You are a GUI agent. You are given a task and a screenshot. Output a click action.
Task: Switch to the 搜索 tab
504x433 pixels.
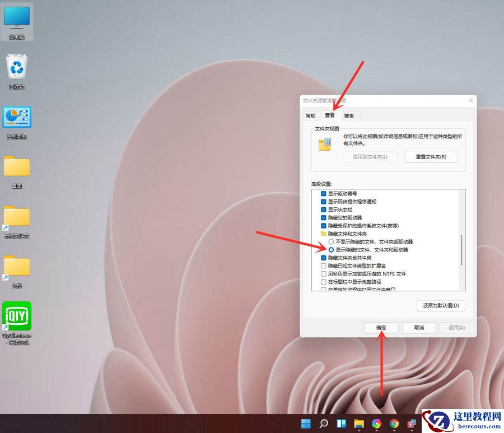coord(349,115)
